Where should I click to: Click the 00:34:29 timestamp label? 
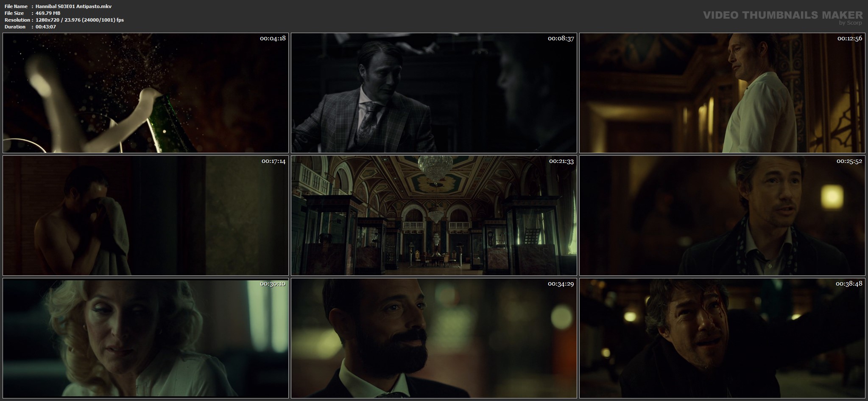tap(561, 283)
